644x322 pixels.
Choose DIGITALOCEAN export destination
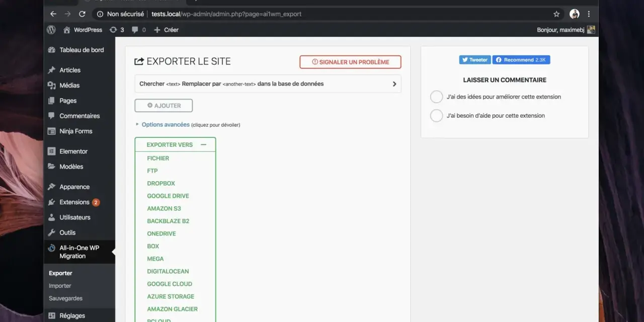168,272
